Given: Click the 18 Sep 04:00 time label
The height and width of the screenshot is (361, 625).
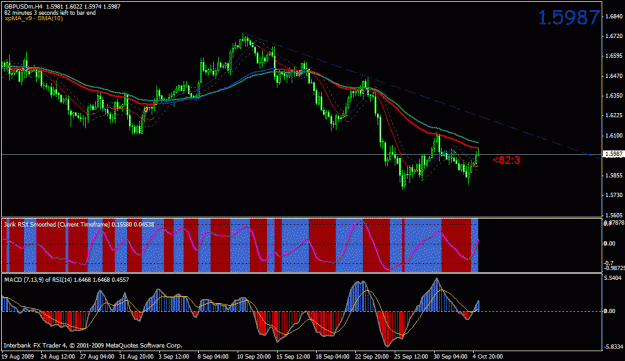Looking at the screenshot, I should coord(332,357).
